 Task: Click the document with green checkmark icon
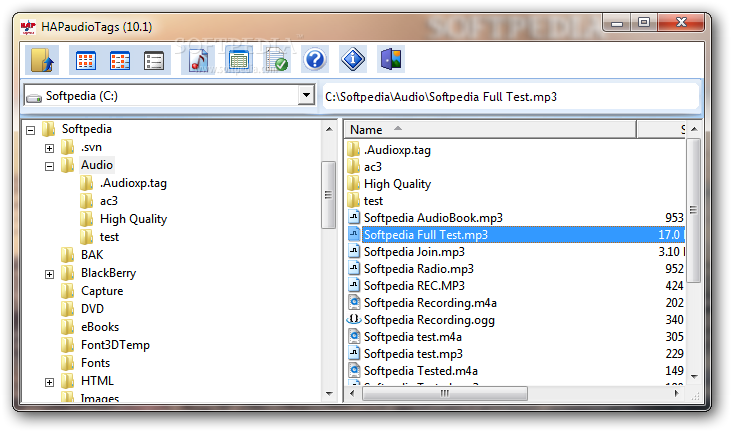276,60
